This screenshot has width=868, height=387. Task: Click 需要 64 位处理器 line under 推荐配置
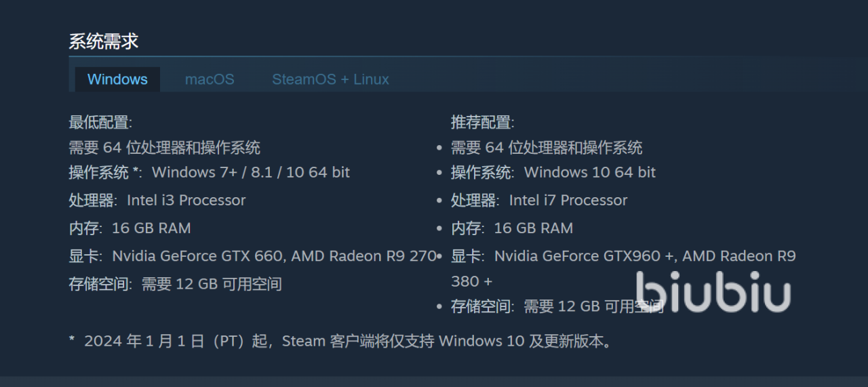click(547, 148)
